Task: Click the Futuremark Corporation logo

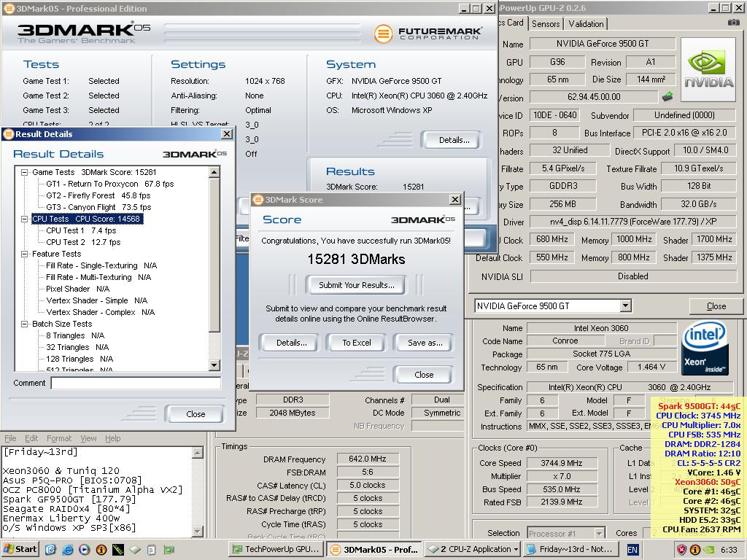Action: 427,33
